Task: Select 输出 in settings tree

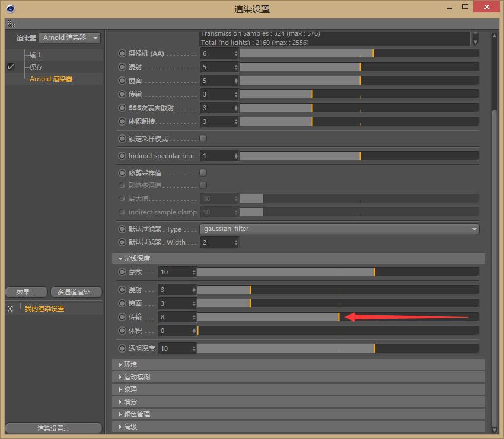Action: pyautogui.click(x=36, y=55)
